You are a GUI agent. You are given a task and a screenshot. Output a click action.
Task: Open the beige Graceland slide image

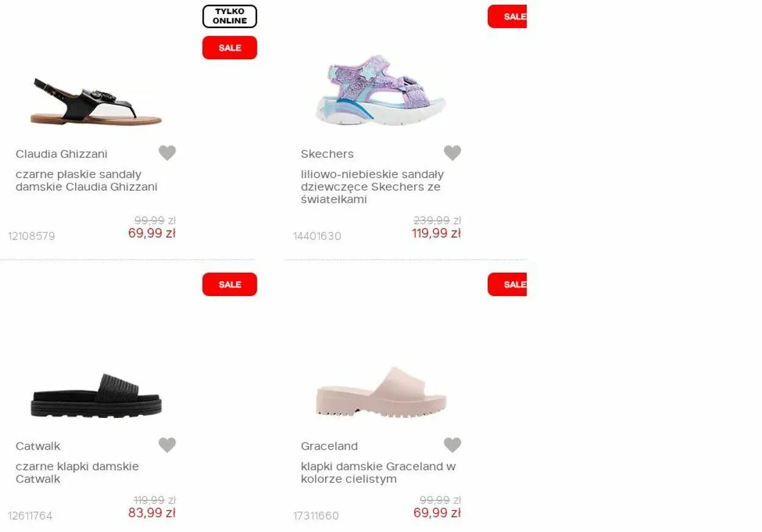pyautogui.click(x=381, y=391)
